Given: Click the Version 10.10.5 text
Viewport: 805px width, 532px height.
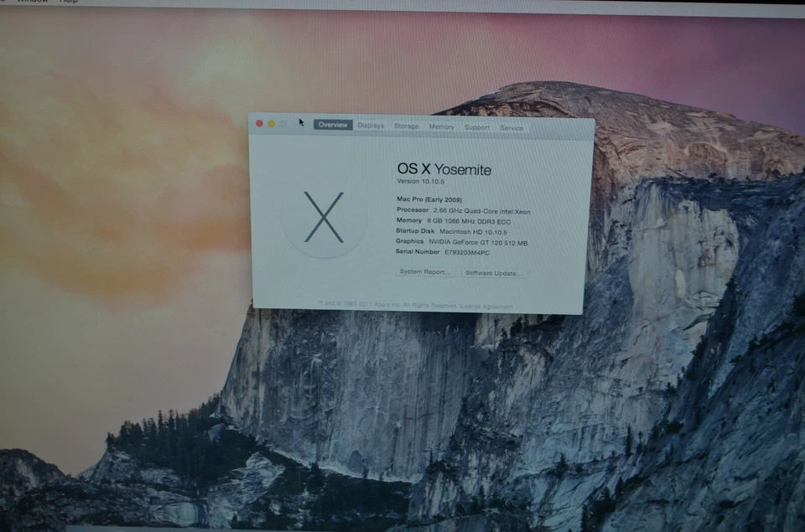Looking at the screenshot, I should 420,181.
